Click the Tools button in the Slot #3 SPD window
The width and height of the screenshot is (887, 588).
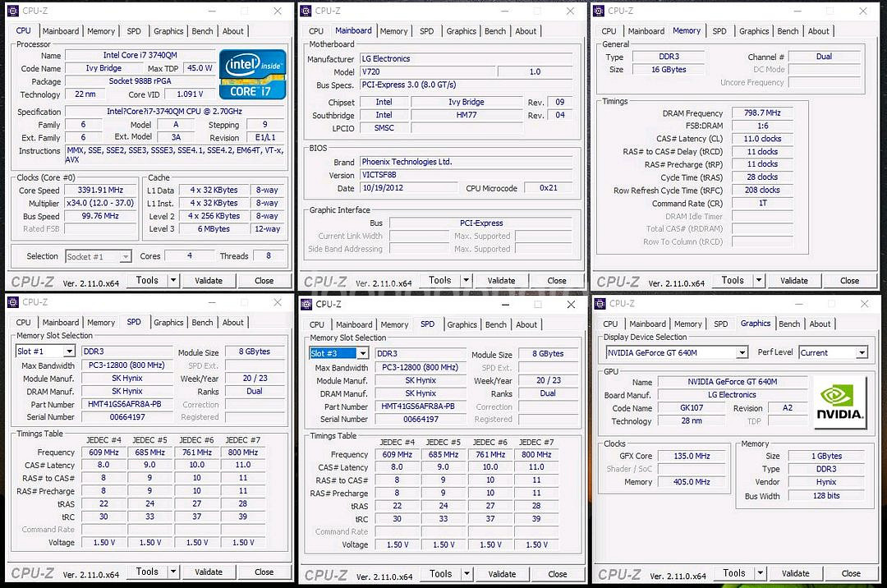[441, 574]
